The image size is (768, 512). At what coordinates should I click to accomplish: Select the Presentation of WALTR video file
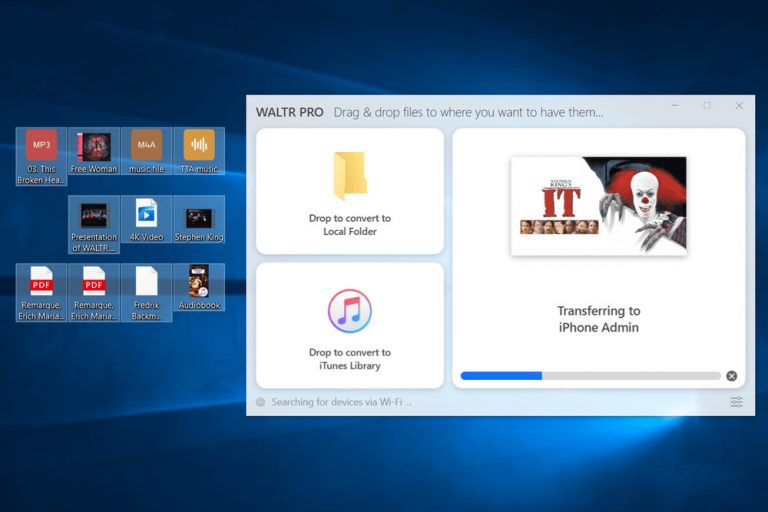click(94, 224)
